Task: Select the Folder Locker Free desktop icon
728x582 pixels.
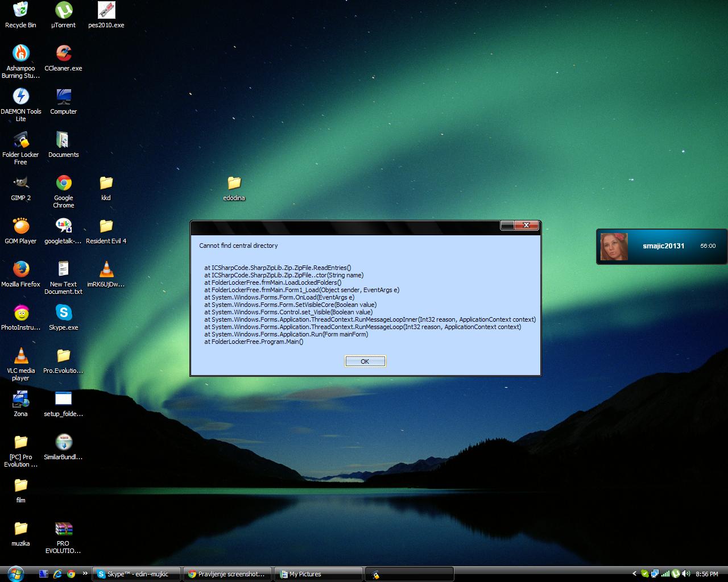Action: [20, 148]
